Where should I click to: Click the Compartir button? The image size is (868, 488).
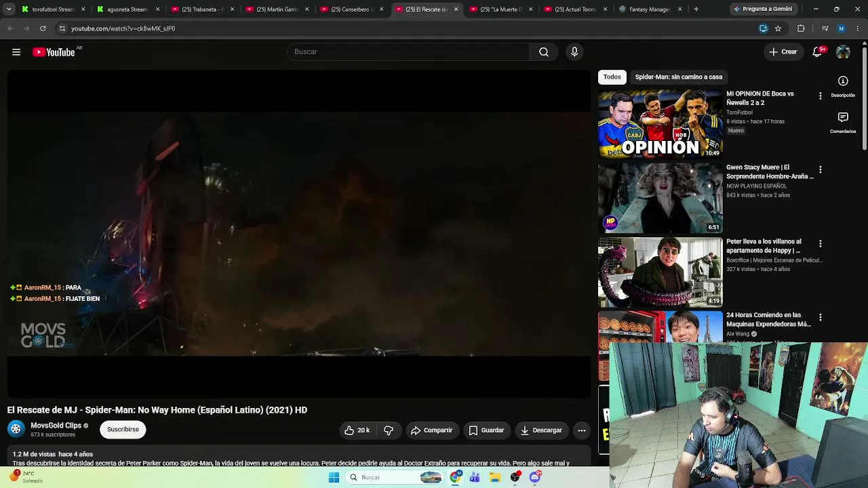(431, 430)
